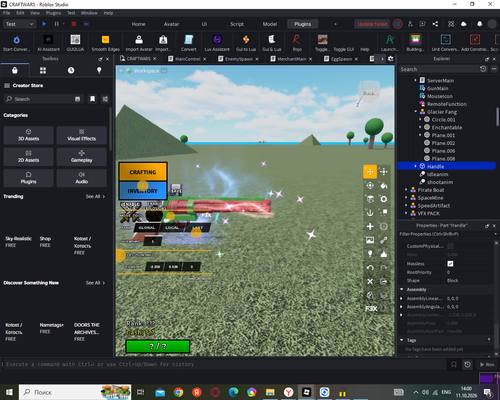Open the Rojo plugin

[x=297, y=43]
